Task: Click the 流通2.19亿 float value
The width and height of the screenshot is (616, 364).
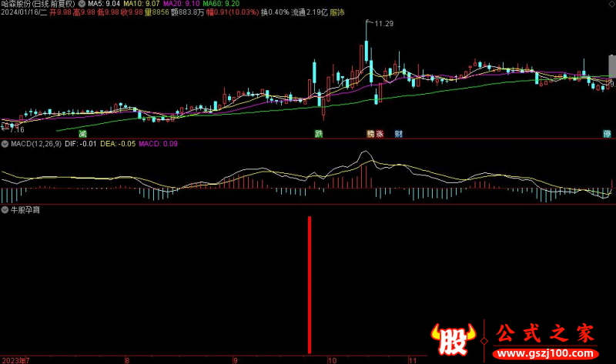Action: 310,12
